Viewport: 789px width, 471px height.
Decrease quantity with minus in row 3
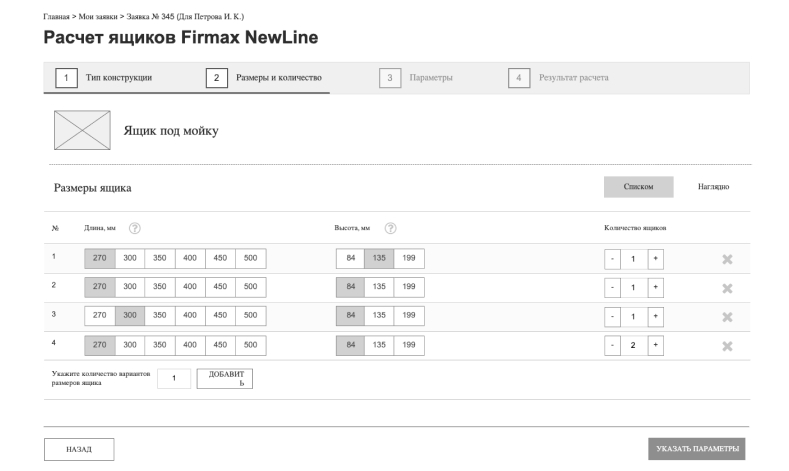pos(612,317)
